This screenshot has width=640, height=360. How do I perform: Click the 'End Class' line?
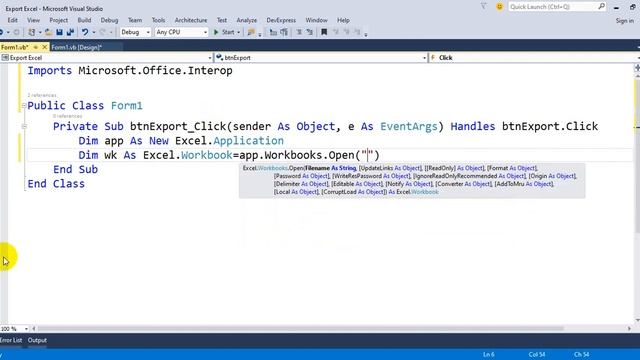tap(56, 184)
